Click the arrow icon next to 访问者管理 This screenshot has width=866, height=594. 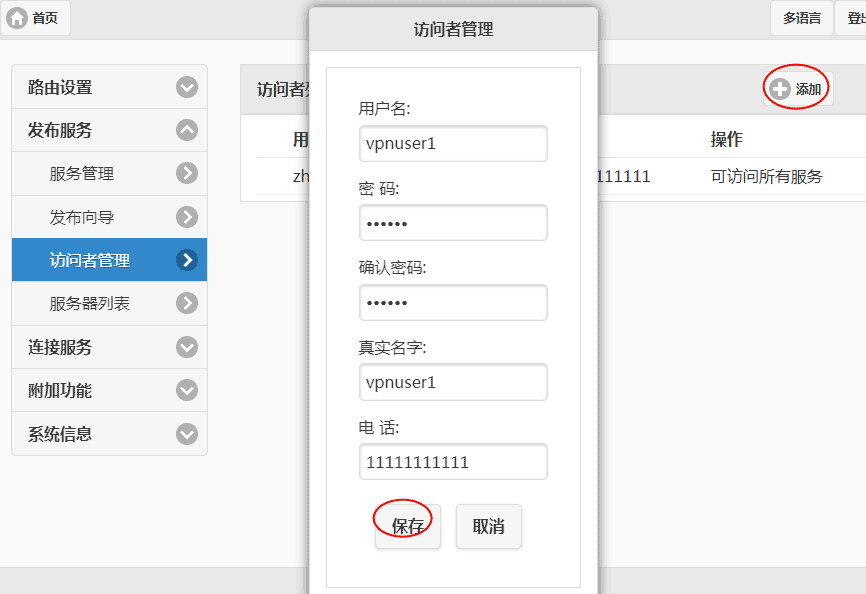pyautogui.click(x=187, y=260)
